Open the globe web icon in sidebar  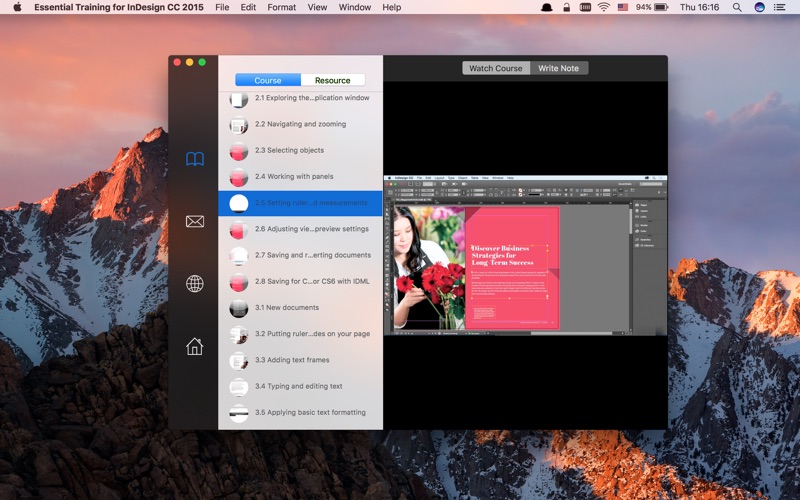[195, 284]
